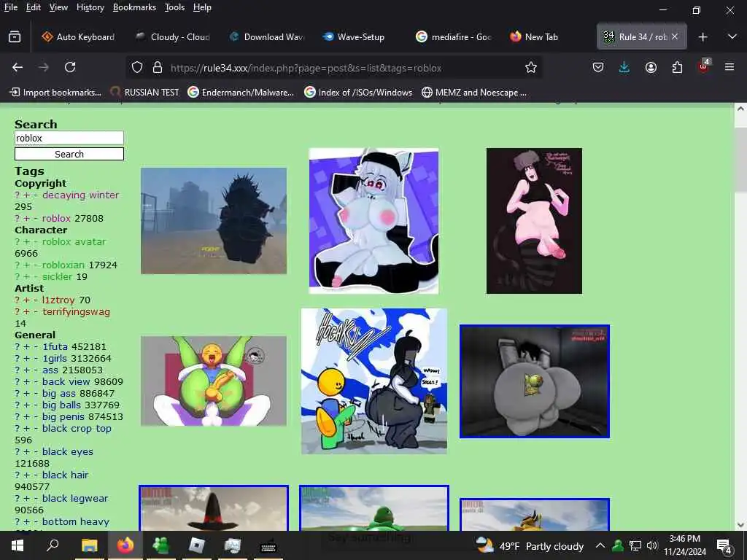Open the black hair tag link
Viewport: 747px width, 560px height.
pos(65,475)
